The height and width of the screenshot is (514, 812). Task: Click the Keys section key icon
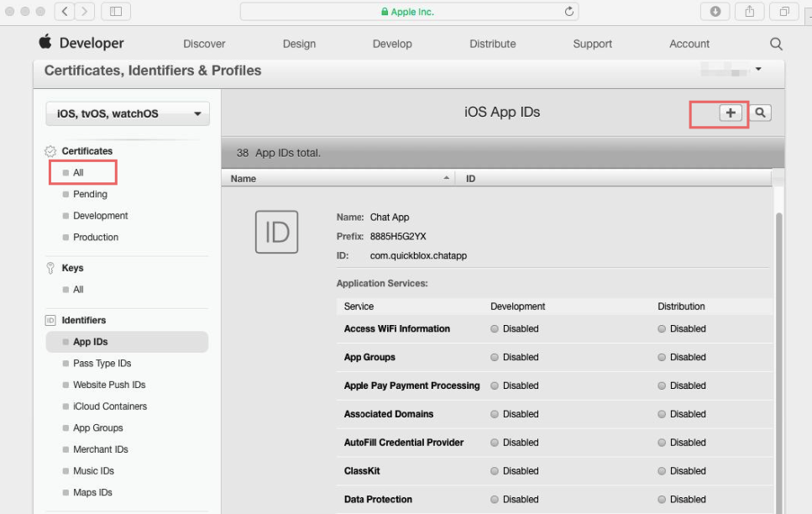[50, 268]
